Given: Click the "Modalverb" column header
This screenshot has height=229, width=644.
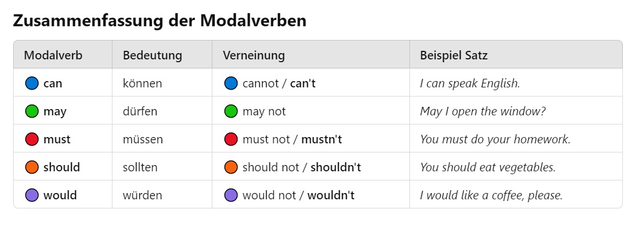Looking at the screenshot, I should [x=53, y=55].
